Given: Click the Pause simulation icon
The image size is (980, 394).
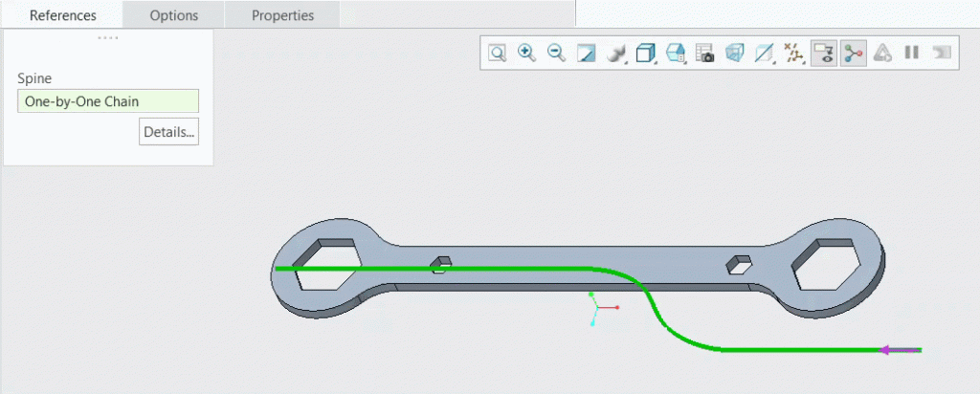Looking at the screenshot, I should pos(912,54).
